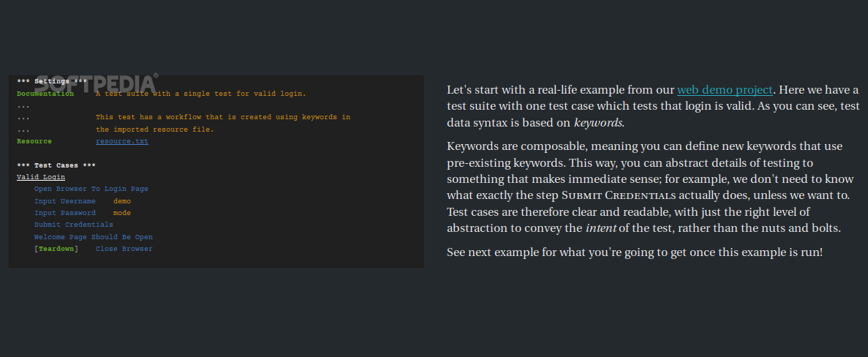
Task: Click the Input Password keyword
Action: coord(65,213)
